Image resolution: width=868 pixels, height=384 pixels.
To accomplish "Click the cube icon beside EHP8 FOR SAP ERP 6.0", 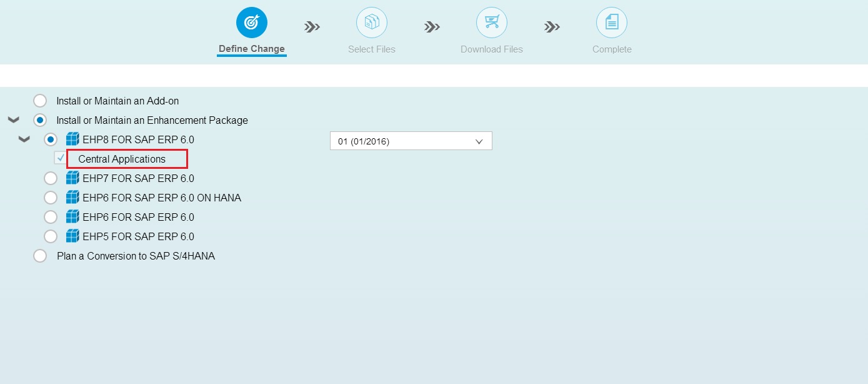I will coord(72,139).
